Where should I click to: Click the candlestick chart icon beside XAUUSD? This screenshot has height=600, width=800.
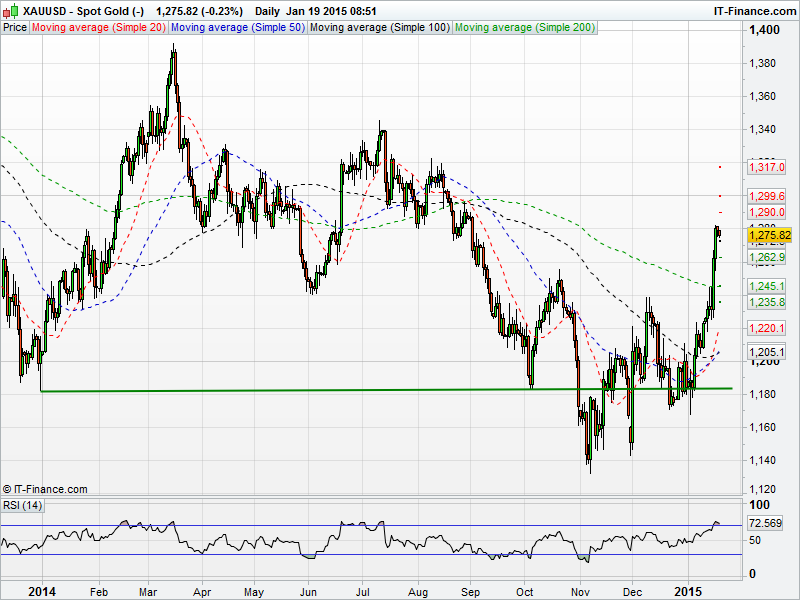click(9, 11)
